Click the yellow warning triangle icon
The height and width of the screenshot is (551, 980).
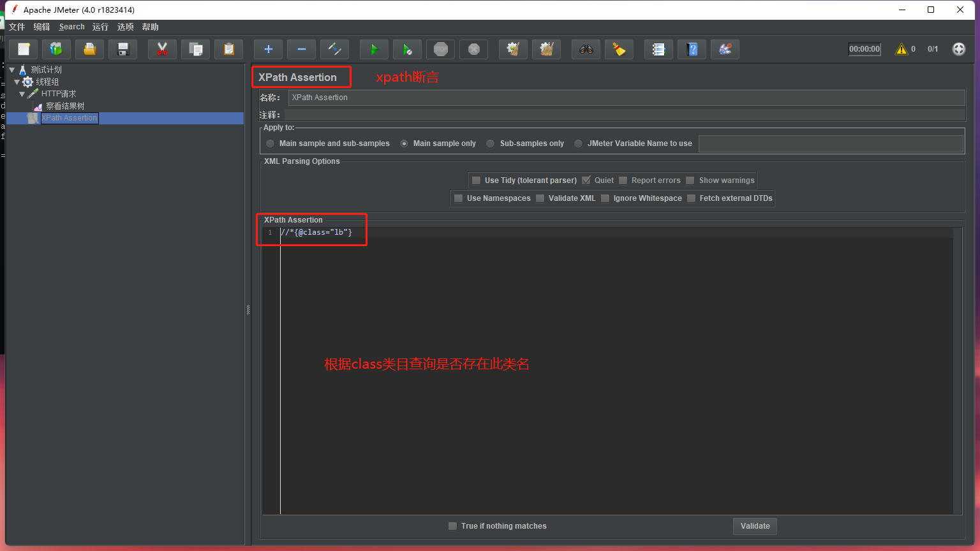pyautogui.click(x=901, y=49)
